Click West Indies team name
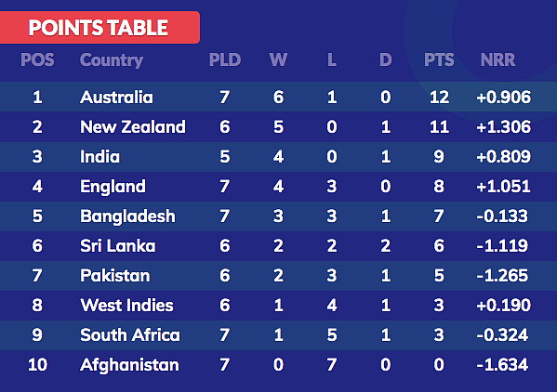 126,306
